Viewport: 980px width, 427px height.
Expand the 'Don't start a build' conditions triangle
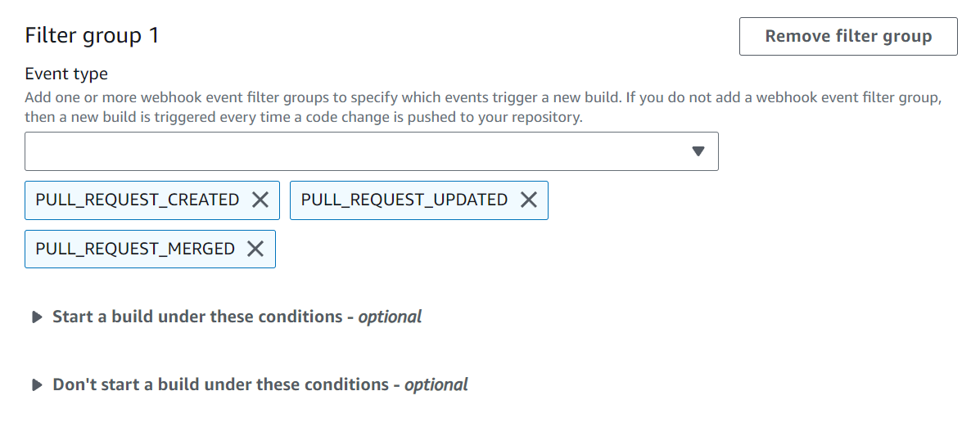tap(37, 385)
